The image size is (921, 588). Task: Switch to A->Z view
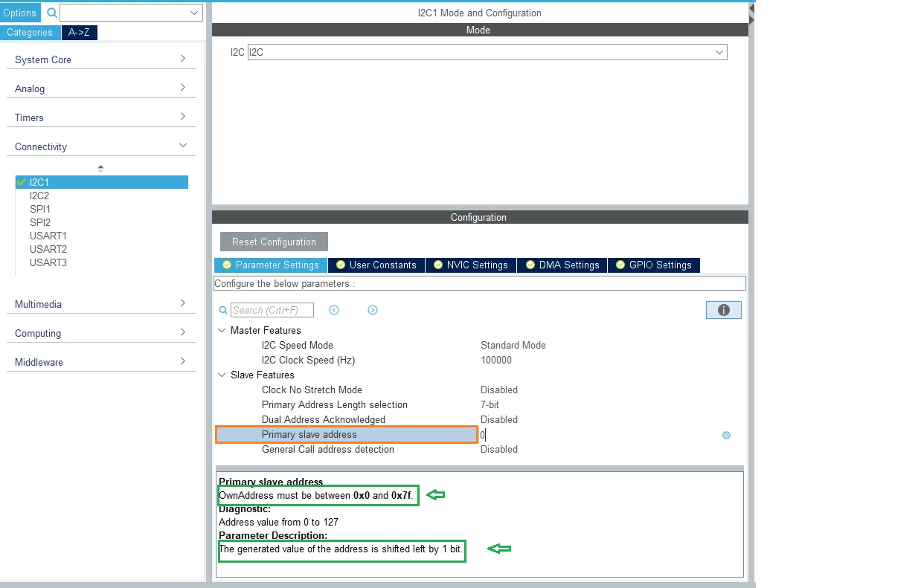(79, 33)
